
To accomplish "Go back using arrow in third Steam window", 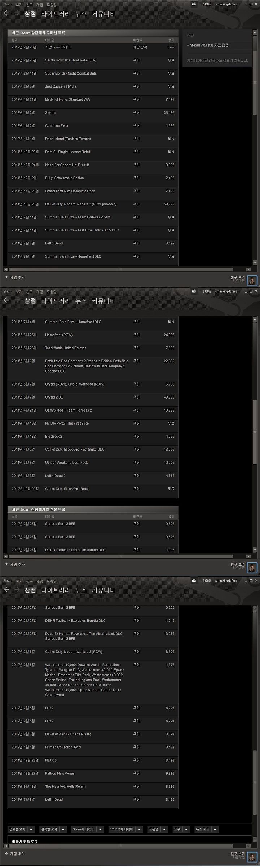I will click(6, 590).
